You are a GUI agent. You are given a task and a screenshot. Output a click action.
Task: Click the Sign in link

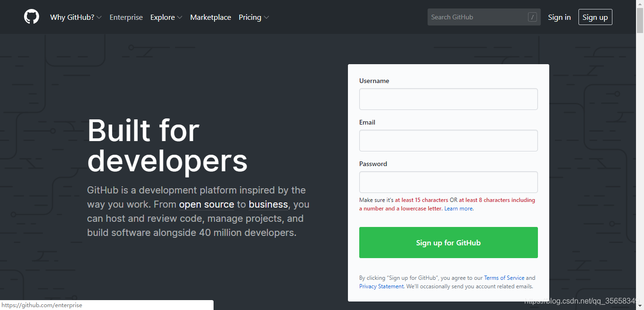(x=559, y=17)
